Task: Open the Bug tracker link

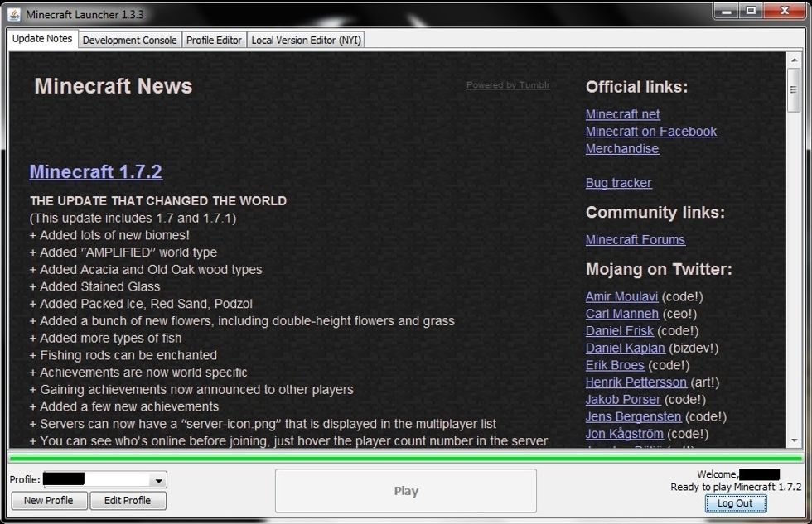Action: 618,183
